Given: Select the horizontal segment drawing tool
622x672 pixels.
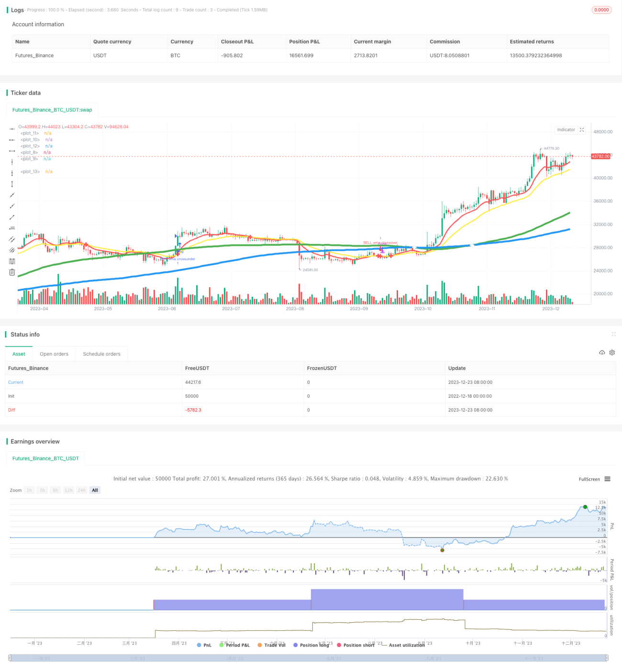Looking at the screenshot, I should point(12,151).
